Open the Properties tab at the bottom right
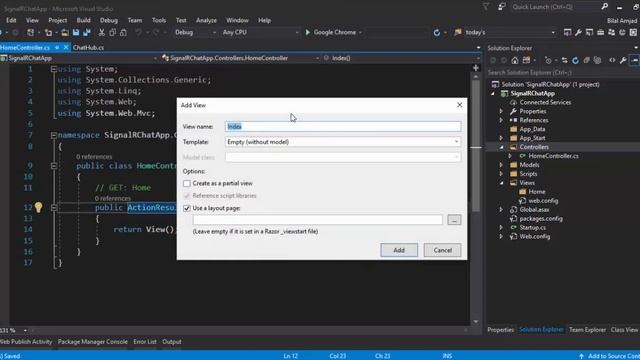 tap(500, 330)
